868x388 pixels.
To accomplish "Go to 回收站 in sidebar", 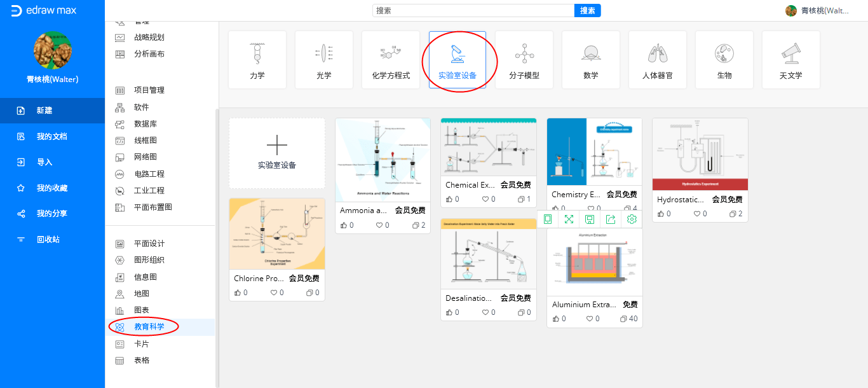I will (x=52, y=240).
